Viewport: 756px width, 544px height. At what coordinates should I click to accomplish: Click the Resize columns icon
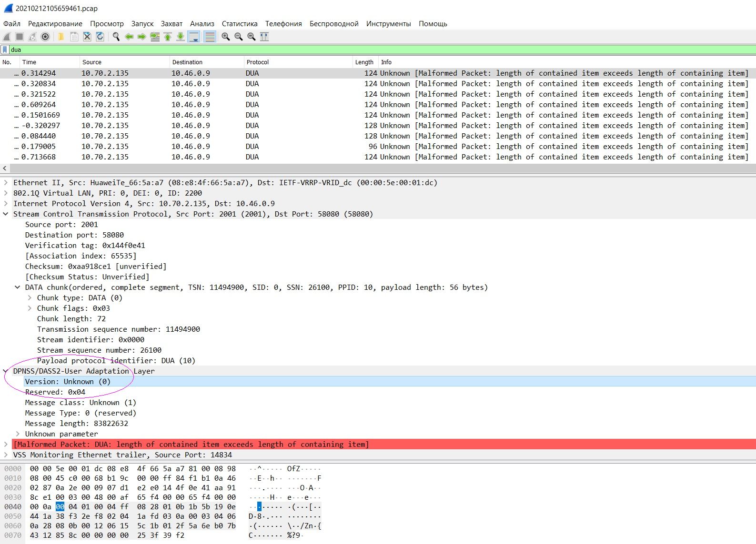(x=264, y=37)
